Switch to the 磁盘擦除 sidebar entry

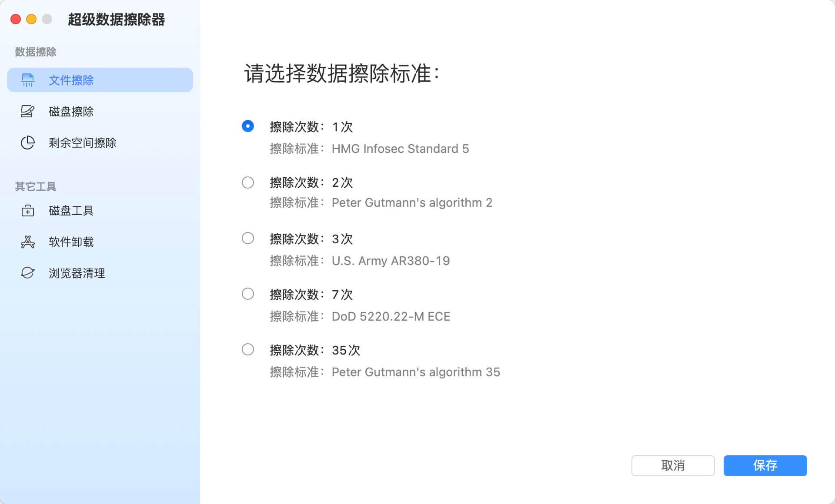(71, 111)
